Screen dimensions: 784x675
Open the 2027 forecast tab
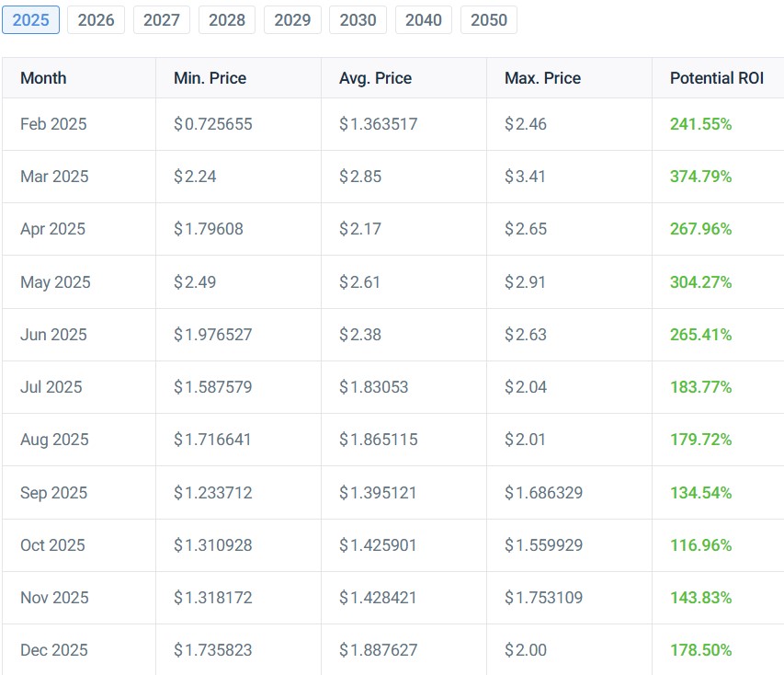click(x=162, y=19)
